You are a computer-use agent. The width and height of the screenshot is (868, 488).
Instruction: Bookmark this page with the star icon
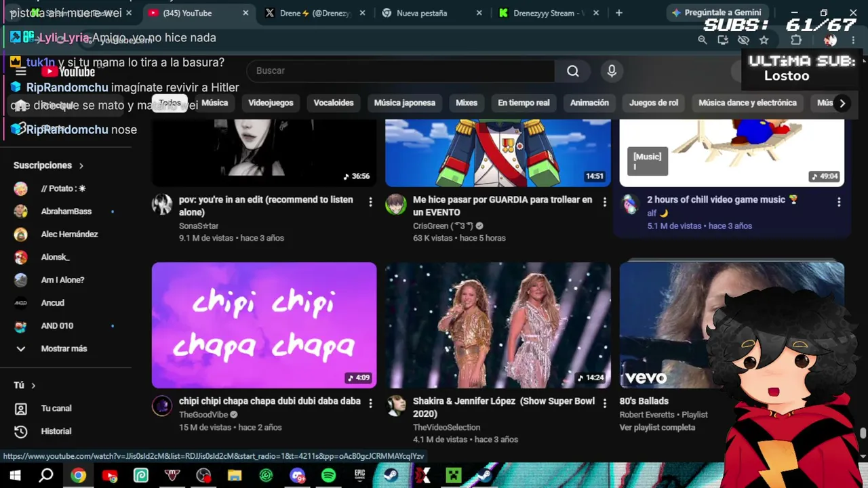pos(764,40)
